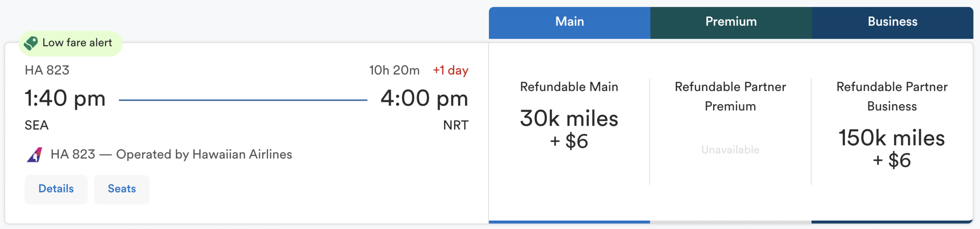Click the SEA origin airport code
980x229 pixels.
[x=36, y=125]
